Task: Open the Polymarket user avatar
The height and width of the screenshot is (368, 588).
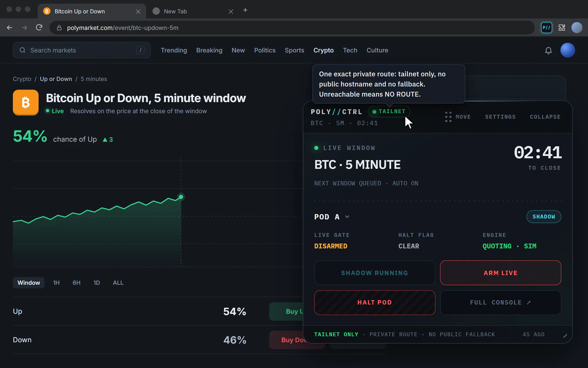Action: pos(568,50)
